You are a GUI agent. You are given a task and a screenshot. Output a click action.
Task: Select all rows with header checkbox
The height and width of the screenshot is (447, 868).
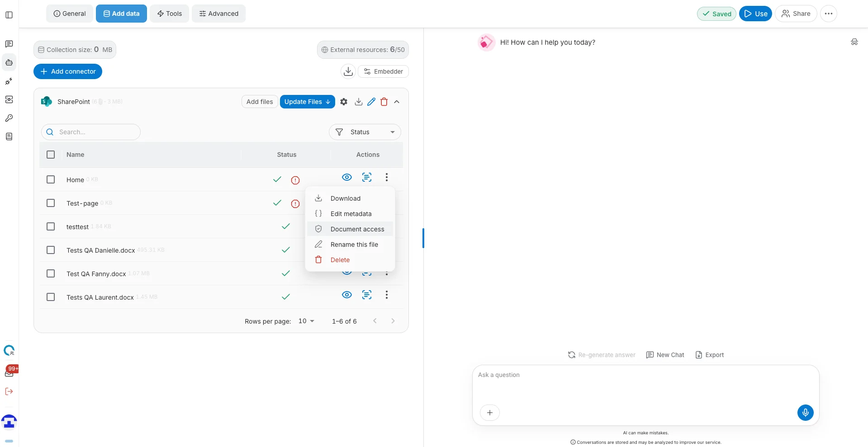coord(51,155)
